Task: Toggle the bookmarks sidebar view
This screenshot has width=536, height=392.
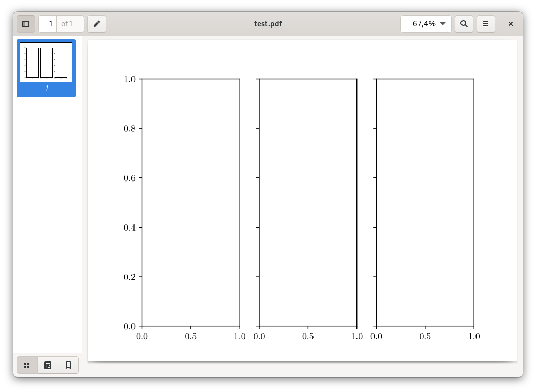Action: click(67, 365)
